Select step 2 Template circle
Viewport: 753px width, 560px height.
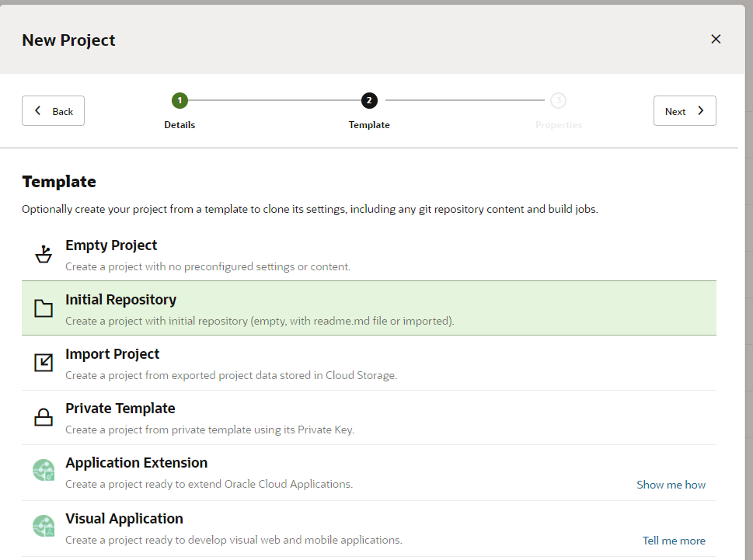point(369,100)
